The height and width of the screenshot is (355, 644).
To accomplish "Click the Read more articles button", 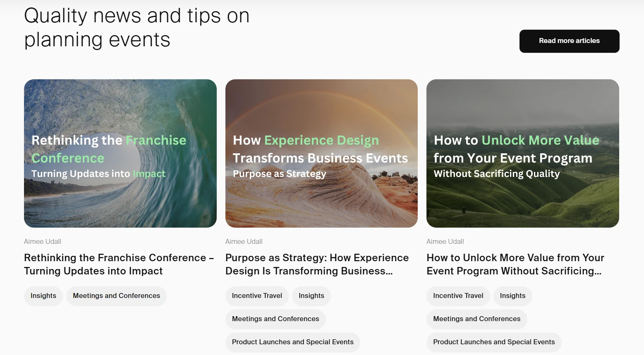I will point(569,41).
